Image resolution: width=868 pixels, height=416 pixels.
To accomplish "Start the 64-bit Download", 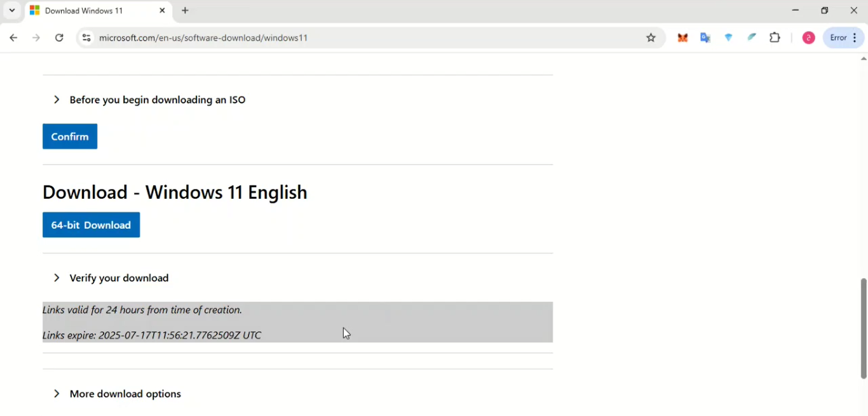I will pos(91,225).
